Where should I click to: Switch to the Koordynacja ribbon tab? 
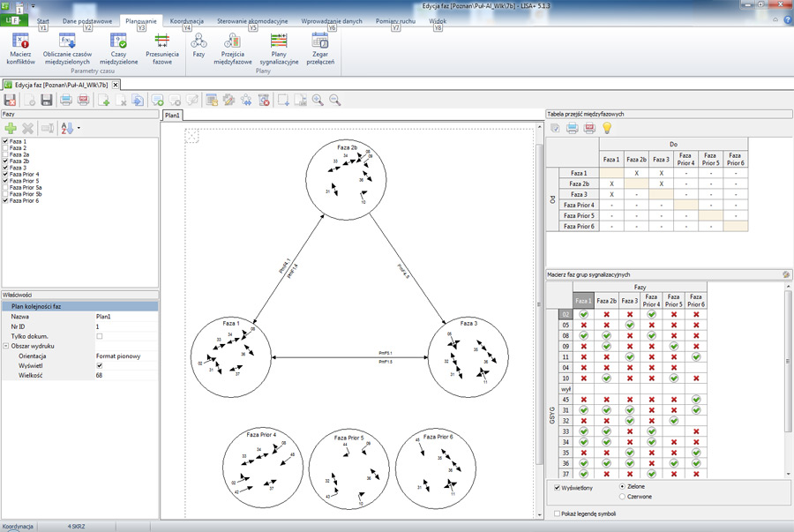[186, 19]
